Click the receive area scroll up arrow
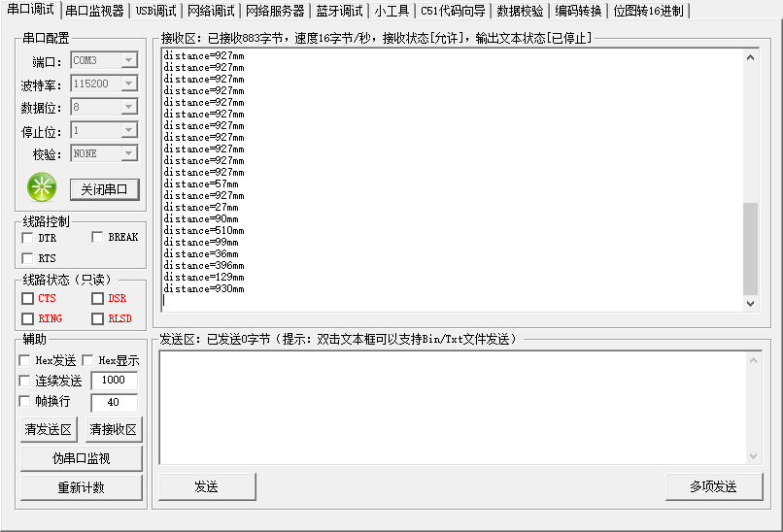 point(750,57)
